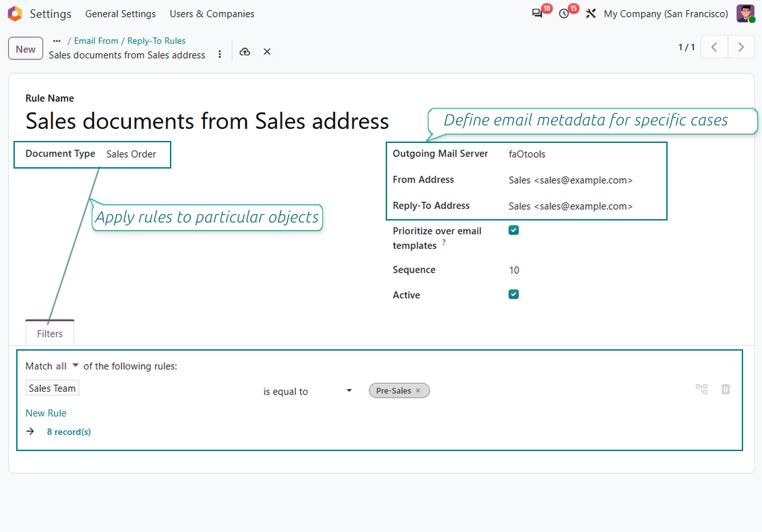Image resolution: width=762 pixels, height=532 pixels.
Task: Discard changes with the X icon
Action: pos(267,51)
